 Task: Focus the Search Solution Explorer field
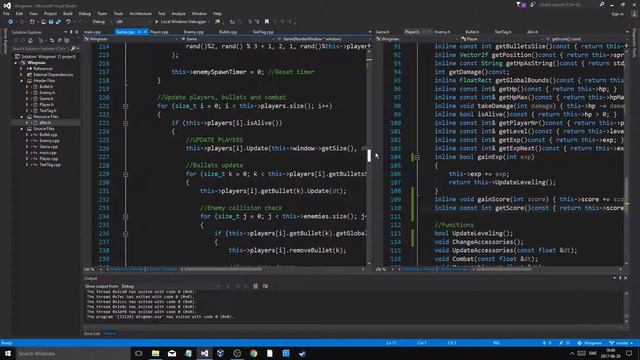42,49
